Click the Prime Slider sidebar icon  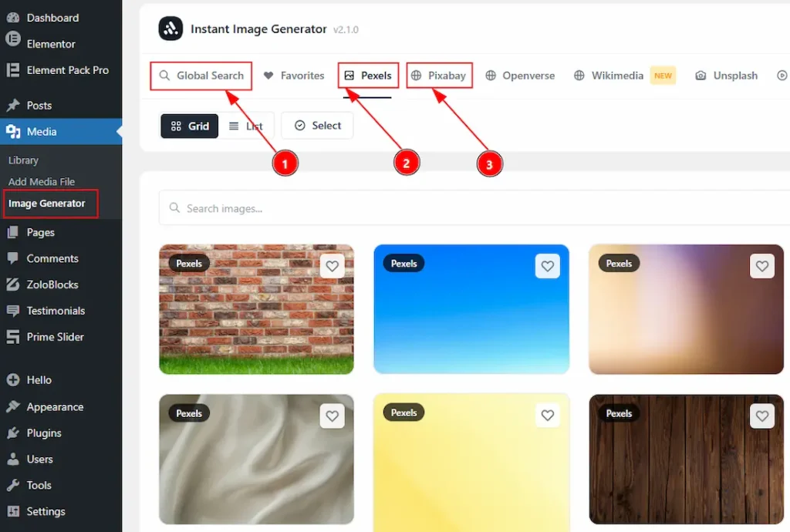(x=13, y=337)
